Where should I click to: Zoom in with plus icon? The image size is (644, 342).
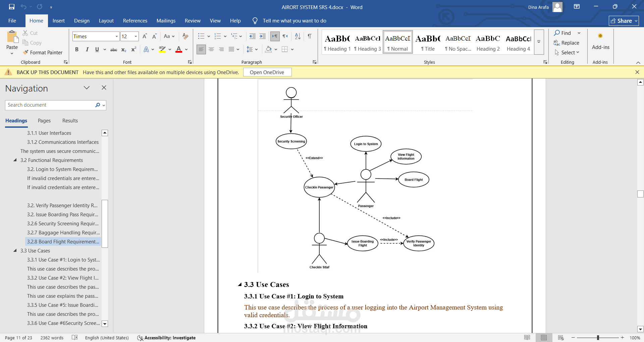623,338
